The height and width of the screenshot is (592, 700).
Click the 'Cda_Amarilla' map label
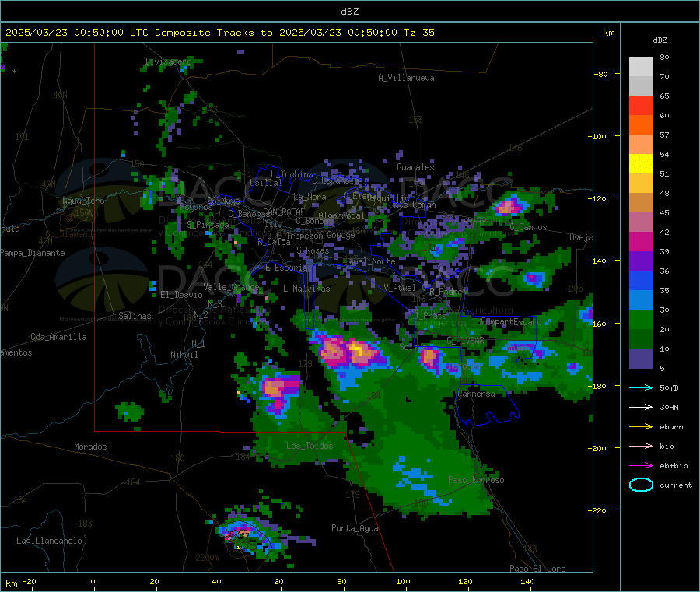coord(58,337)
